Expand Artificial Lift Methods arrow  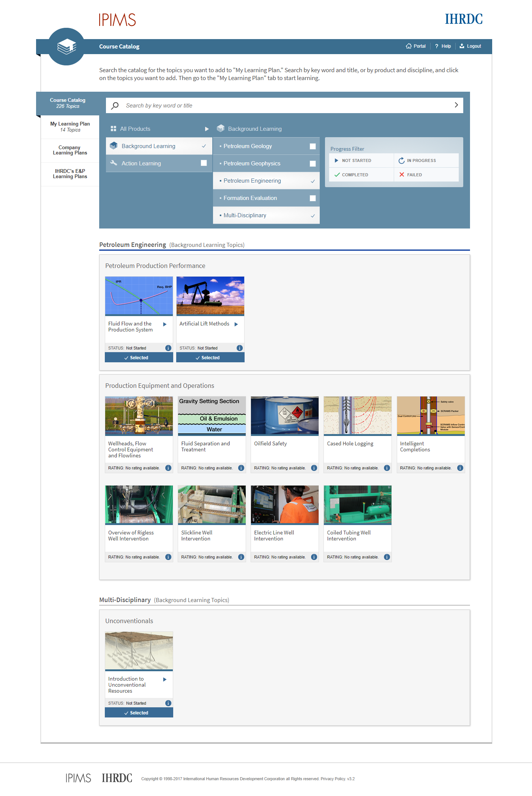click(236, 324)
